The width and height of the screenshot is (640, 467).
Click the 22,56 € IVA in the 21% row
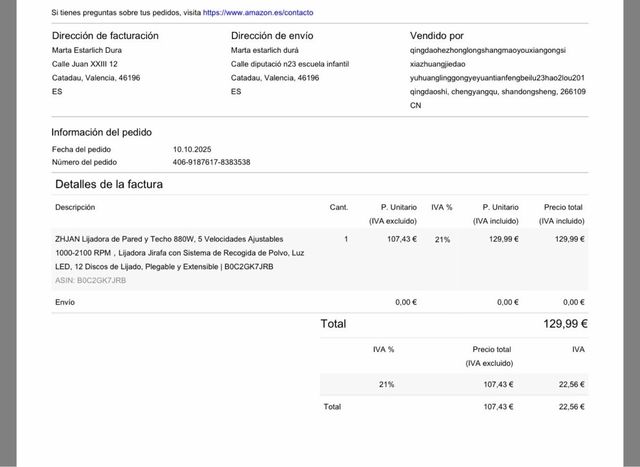(x=571, y=384)
